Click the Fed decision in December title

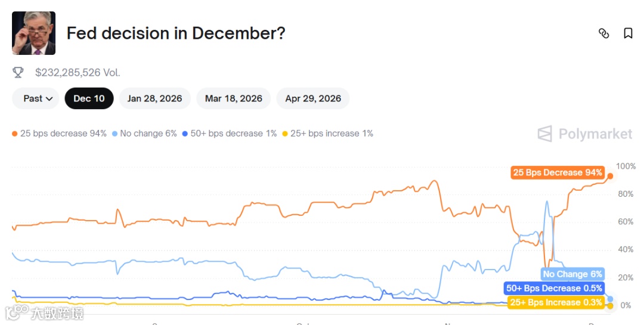(176, 33)
